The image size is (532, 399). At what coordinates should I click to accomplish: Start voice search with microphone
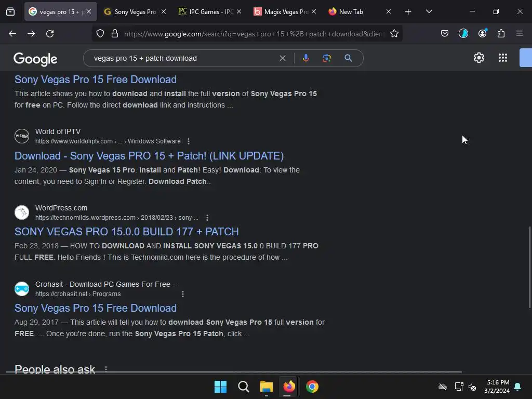305,58
